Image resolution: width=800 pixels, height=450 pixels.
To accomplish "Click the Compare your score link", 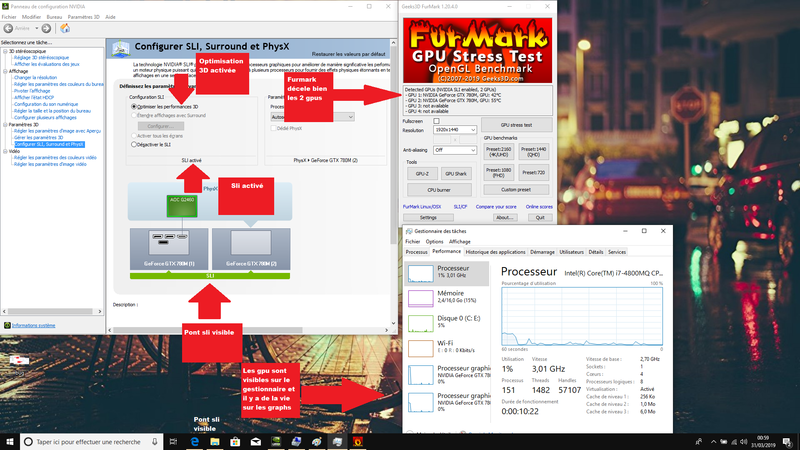I will coord(496,206).
